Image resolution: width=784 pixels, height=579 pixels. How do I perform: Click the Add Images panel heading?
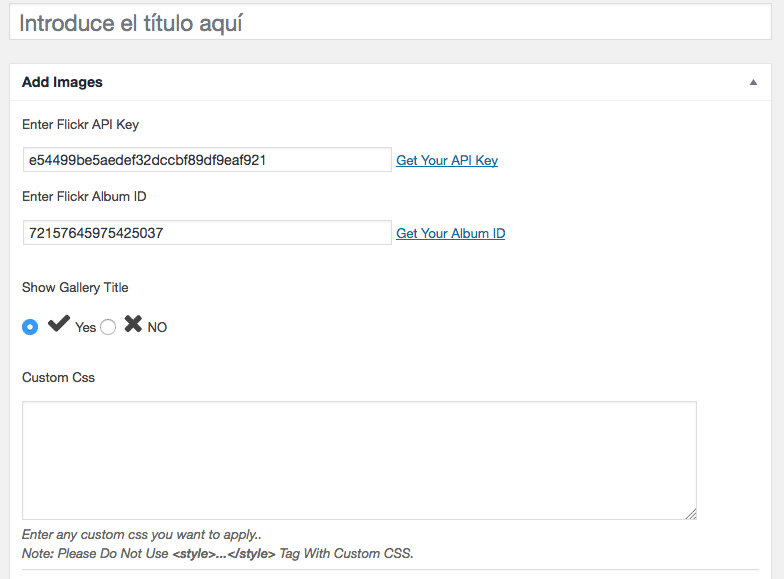[x=62, y=82]
